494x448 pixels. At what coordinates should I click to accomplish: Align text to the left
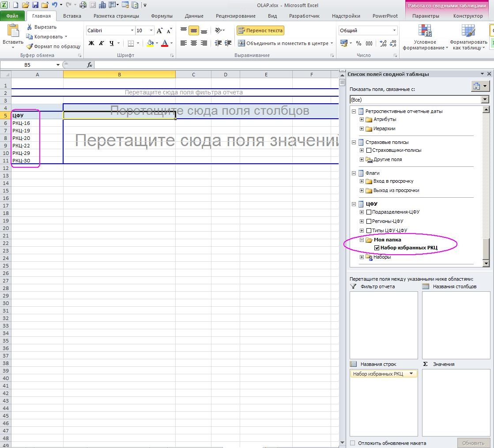[x=183, y=43]
